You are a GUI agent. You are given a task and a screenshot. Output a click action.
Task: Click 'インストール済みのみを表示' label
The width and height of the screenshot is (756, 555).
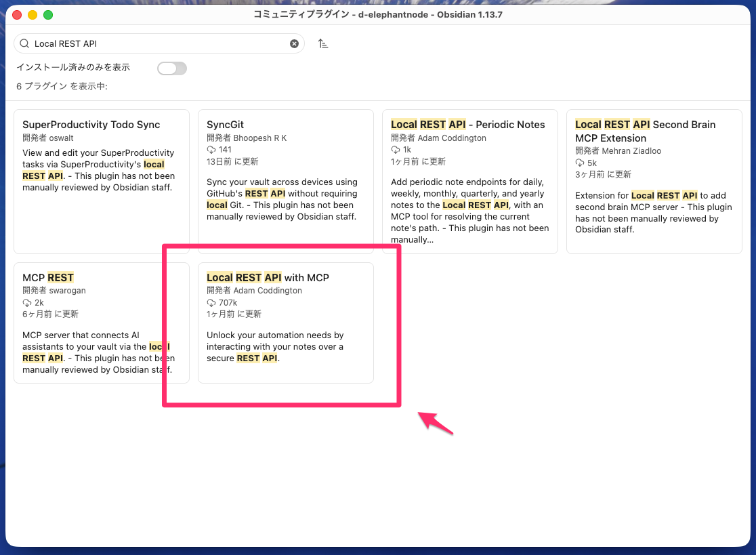click(73, 68)
